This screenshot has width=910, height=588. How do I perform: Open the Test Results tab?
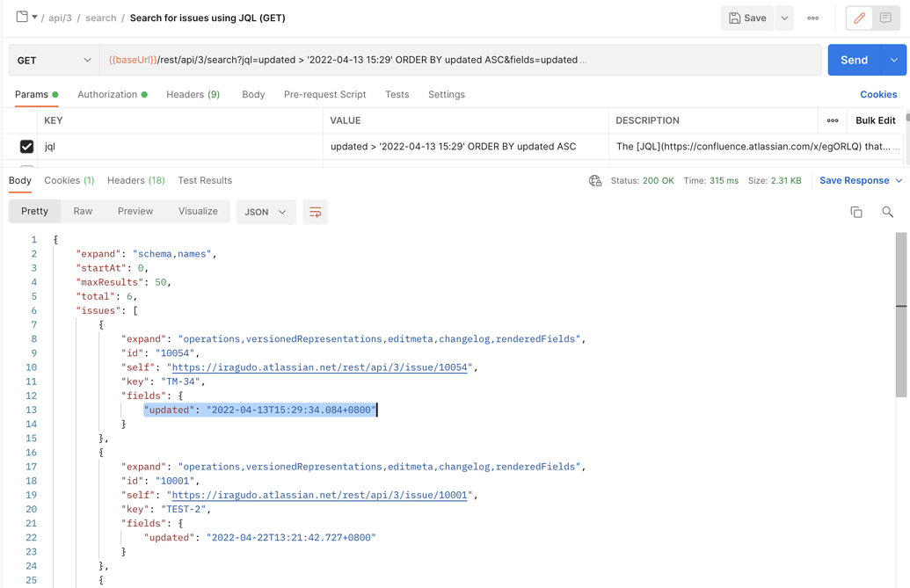pos(205,180)
